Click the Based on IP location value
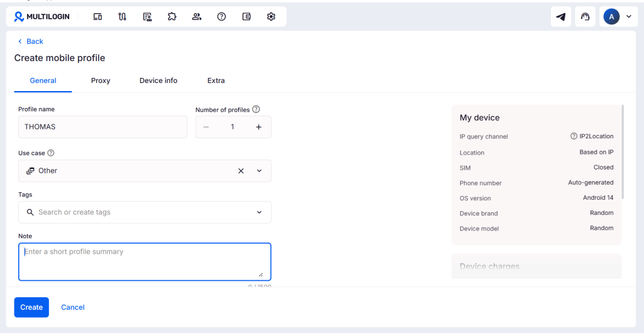Screen dimensions: 644x333 coord(596,152)
